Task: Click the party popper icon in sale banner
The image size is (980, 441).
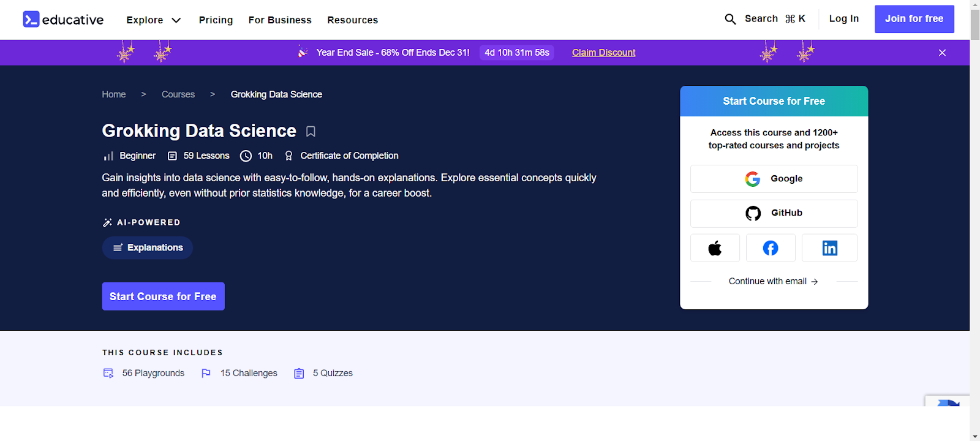Action: click(x=303, y=52)
